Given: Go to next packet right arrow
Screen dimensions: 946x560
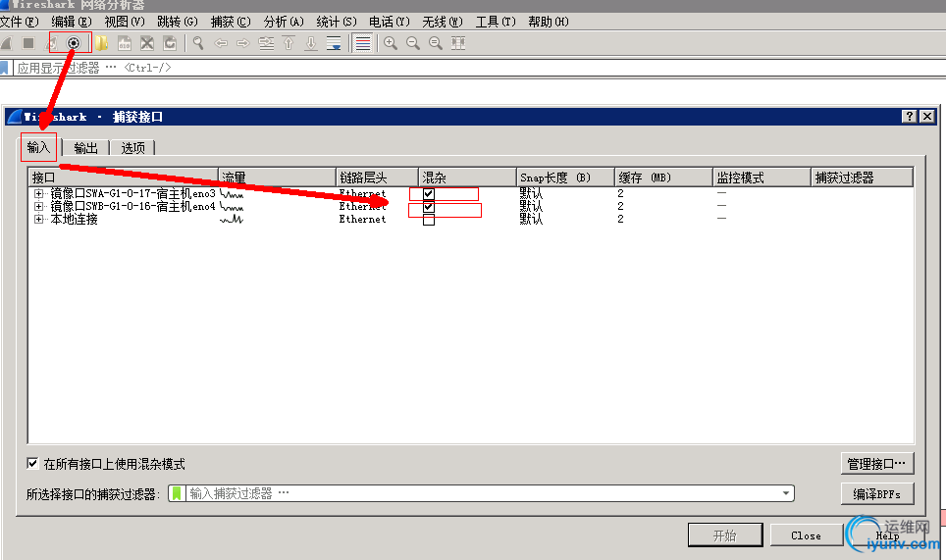Looking at the screenshot, I should [243, 43].
